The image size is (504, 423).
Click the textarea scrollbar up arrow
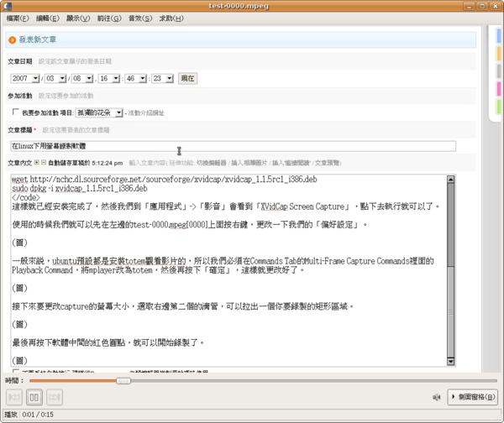click(x=450, y=180)
